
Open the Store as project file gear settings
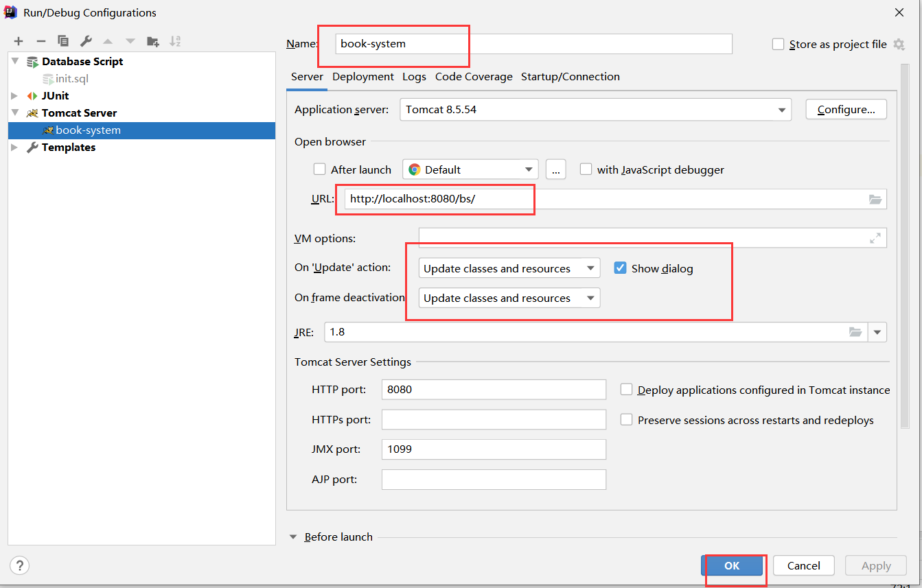click(x=899, y=44)
